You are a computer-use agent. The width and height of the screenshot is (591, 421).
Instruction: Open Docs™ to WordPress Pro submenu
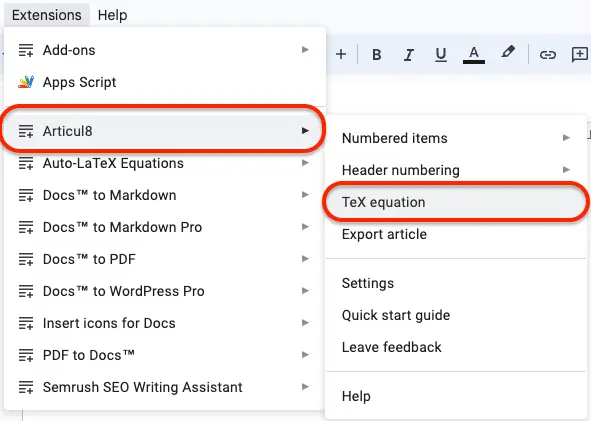[x=164, y=291]
